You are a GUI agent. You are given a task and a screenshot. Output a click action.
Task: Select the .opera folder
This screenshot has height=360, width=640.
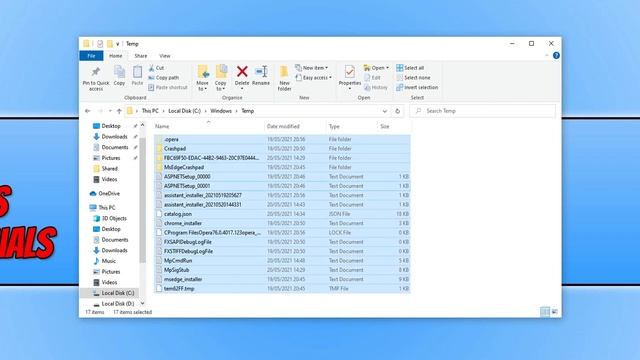[282, 140]
